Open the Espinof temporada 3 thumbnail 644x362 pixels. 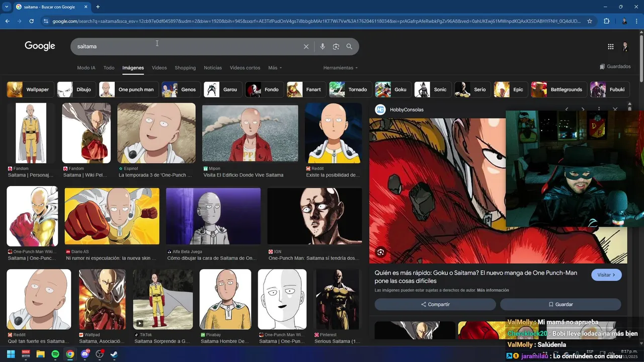coord(156,133)
